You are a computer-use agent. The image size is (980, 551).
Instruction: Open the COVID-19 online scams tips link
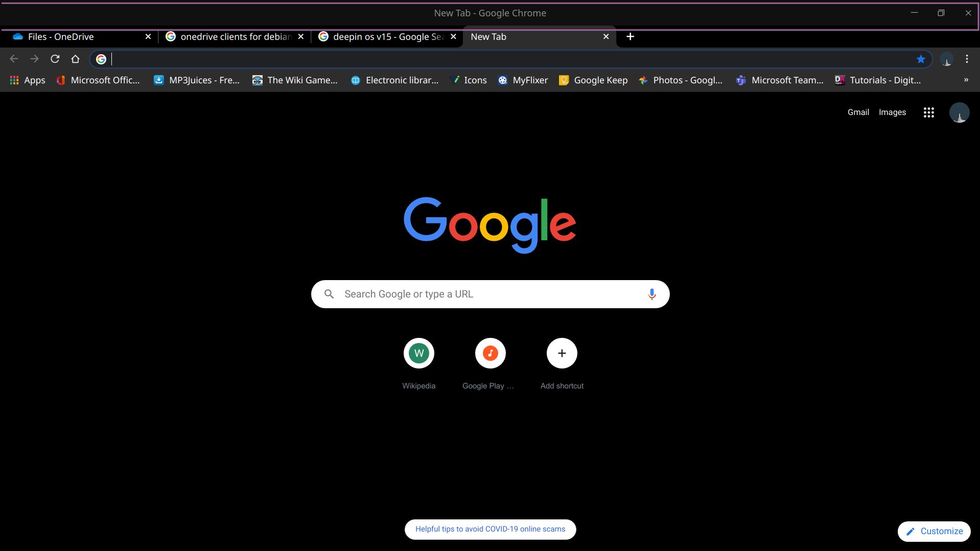(490, 529)
